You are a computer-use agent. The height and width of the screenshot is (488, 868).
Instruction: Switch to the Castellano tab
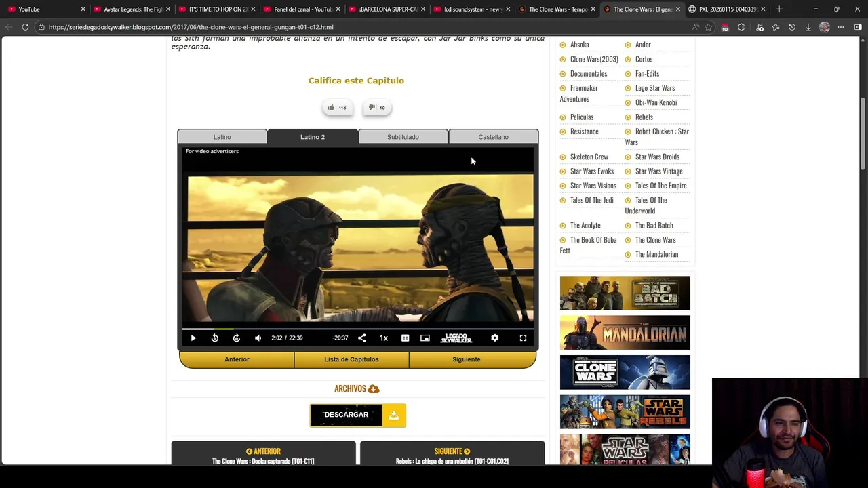pyautogui.click(x=493, y=137)
